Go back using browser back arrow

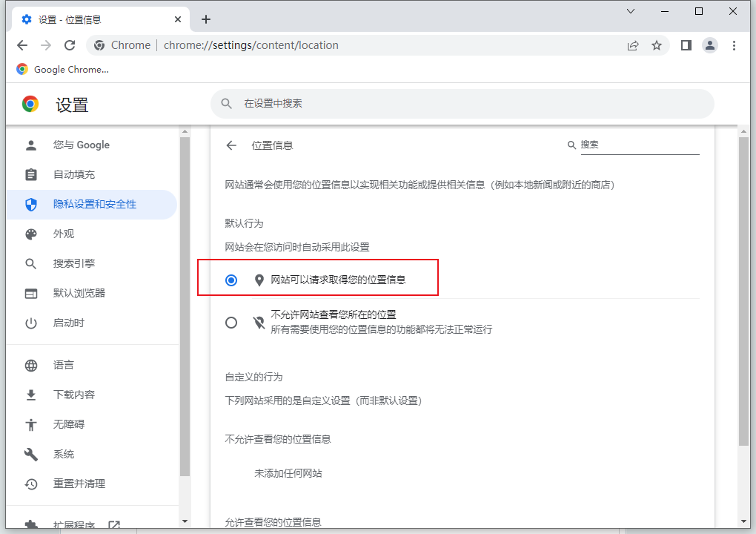pyautogui.click(x=22, y=45)
